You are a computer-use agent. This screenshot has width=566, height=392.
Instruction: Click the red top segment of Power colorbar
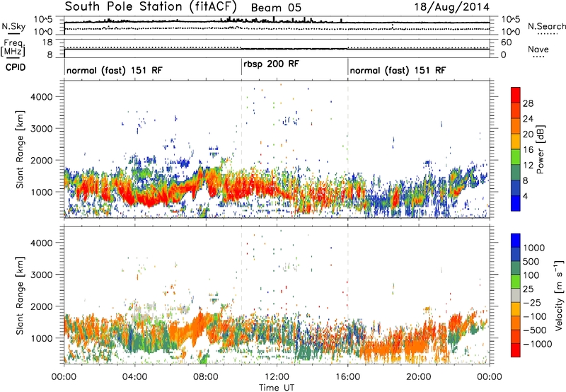point(516,96)
